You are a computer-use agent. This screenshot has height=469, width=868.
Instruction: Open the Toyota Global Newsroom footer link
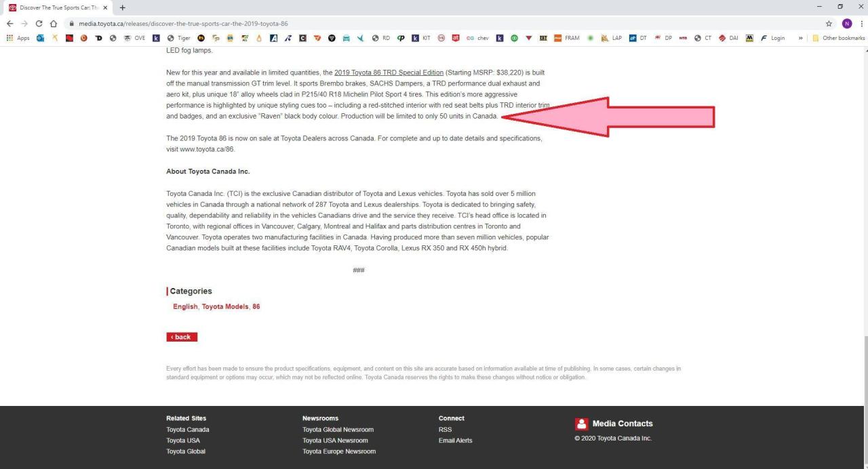pos(338,430)
